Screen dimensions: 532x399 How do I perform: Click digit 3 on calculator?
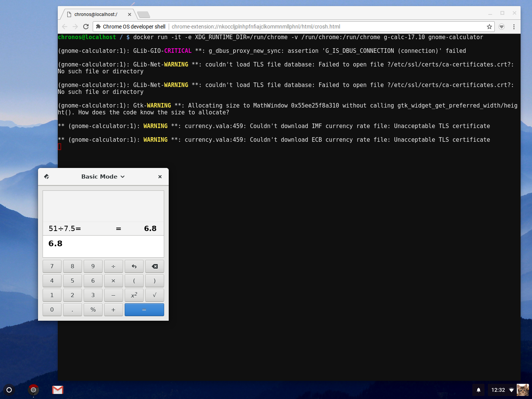pyautogui.click(x=93, y=295)
